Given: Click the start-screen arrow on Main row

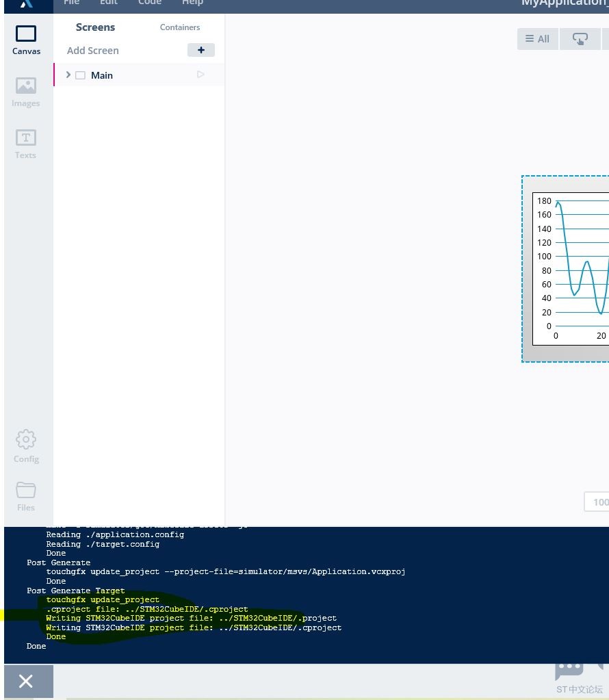Looking at the screenshot, I should pos(200,75).
